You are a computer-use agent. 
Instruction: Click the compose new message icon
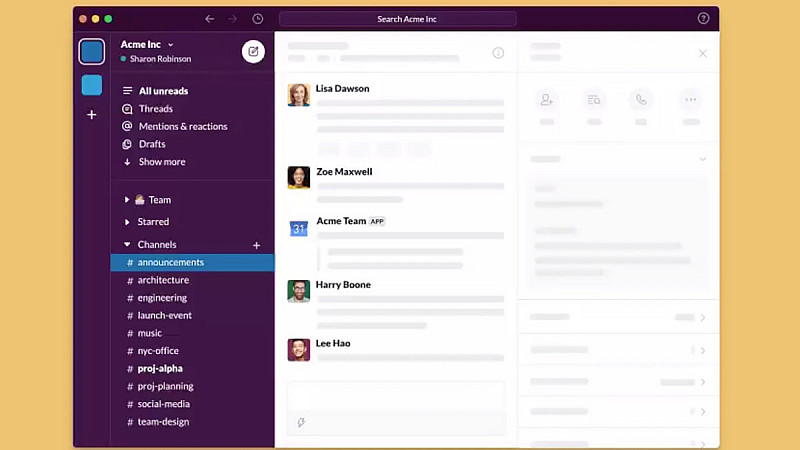253,52
